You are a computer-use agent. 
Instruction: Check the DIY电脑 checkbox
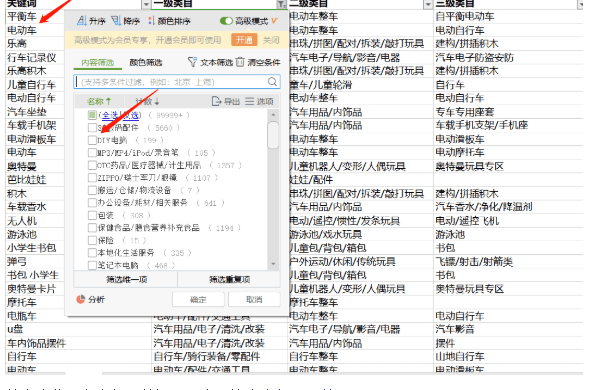tap(92, 140)
